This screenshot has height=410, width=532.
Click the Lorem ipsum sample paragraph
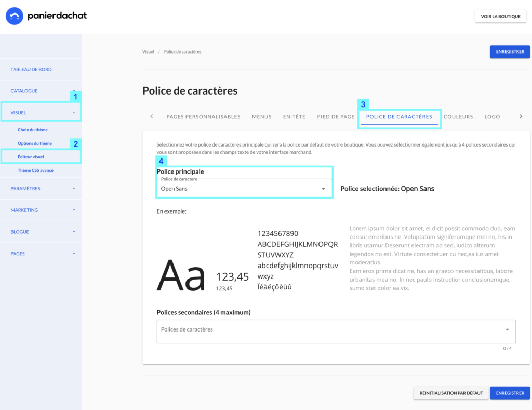[x=432, y=258]
